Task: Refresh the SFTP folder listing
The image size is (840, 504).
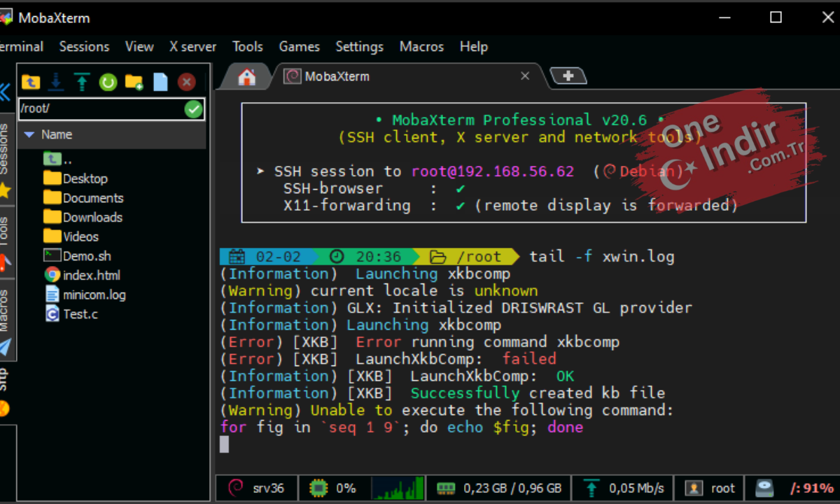Action: point(108,83)
